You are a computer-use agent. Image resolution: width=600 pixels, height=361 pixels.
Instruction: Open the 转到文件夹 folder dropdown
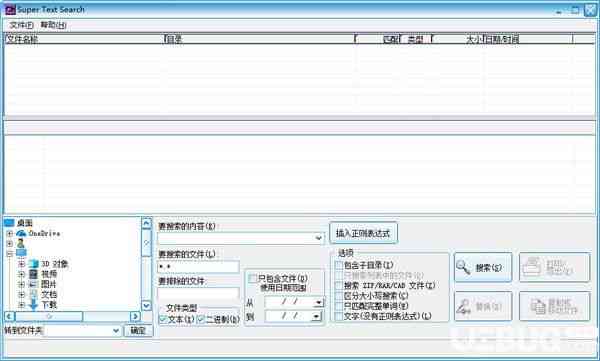click(x=116, y=331)
